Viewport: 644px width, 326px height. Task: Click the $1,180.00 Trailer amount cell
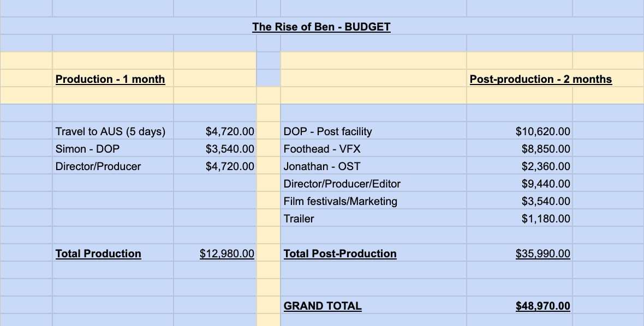[x=546, y=219]
